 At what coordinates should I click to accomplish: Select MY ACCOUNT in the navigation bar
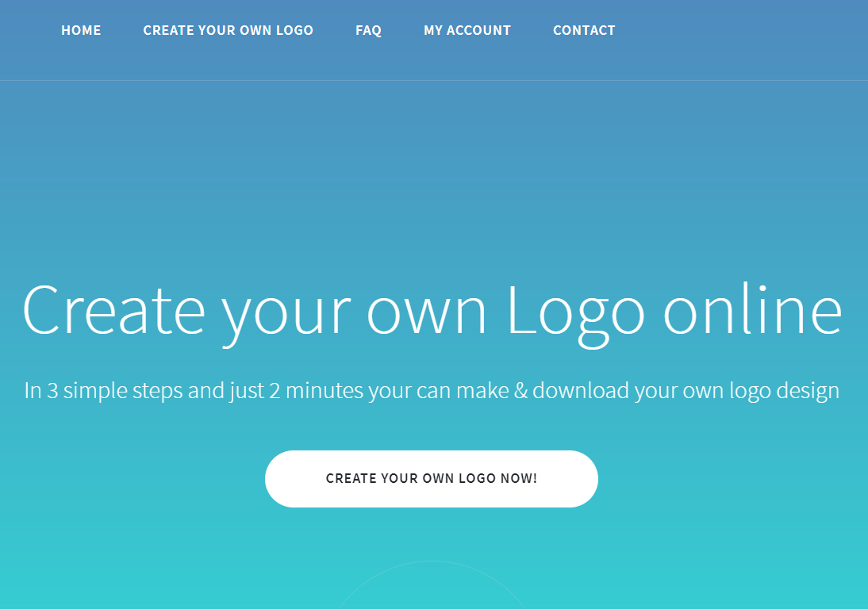(467, 30)
